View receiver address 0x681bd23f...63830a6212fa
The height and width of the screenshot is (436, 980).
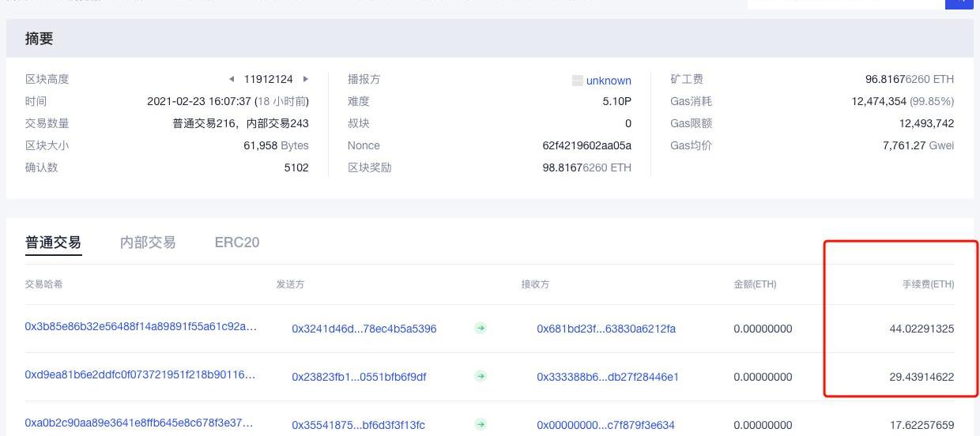[x=606, y=329]
